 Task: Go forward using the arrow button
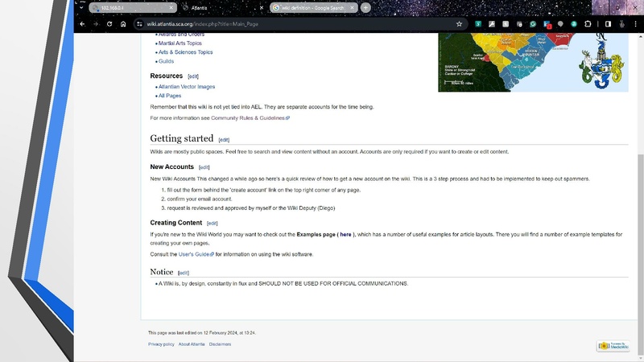pyautogui.click(x=96, y=24)
